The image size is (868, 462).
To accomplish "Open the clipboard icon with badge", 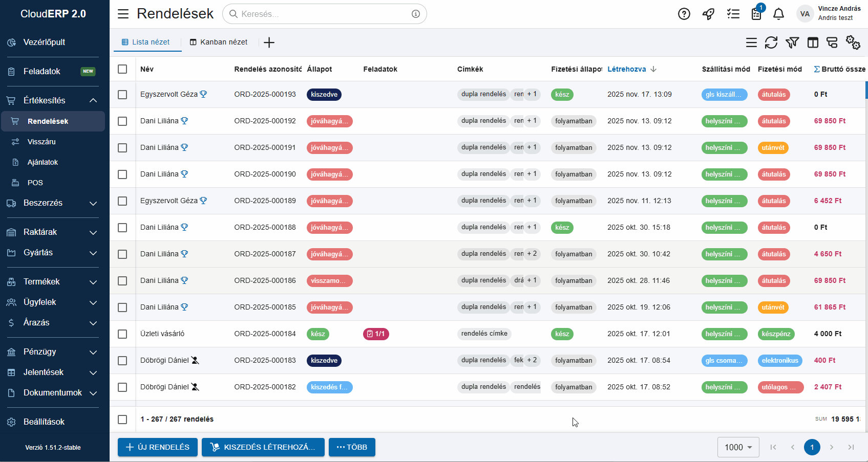I will [756, 14].
